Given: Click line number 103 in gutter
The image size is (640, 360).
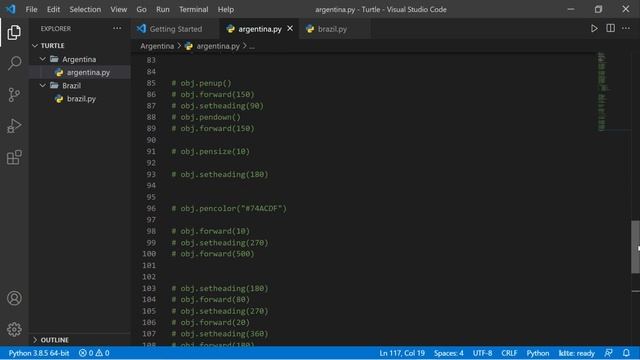Looking at the screenshot, I should point(149,288).
